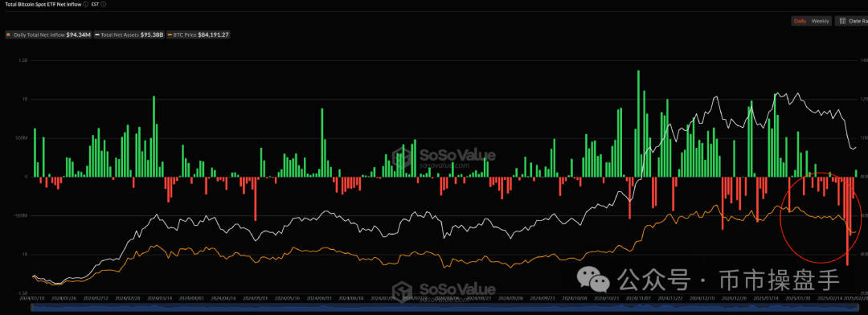Click the EST timezone label
868x315 pixels.
coord(95,4)
